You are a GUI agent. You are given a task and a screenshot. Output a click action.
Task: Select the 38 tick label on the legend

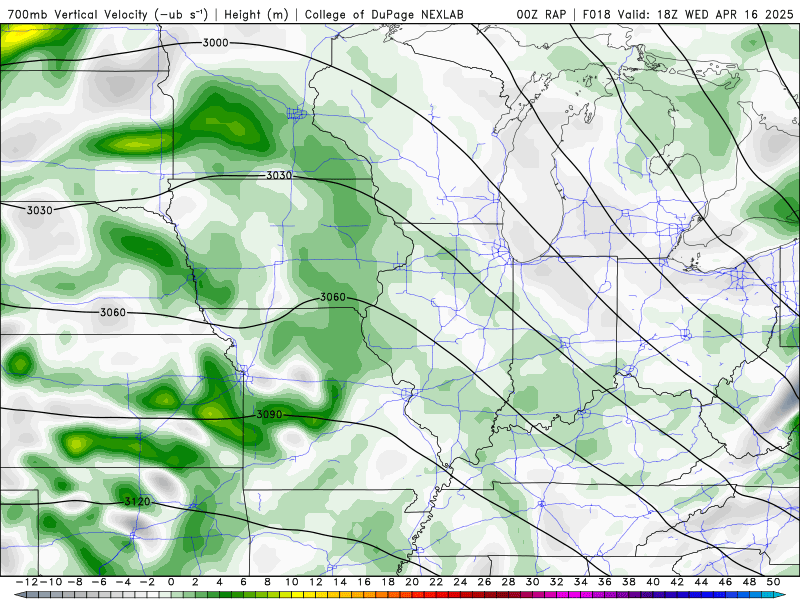629,582
